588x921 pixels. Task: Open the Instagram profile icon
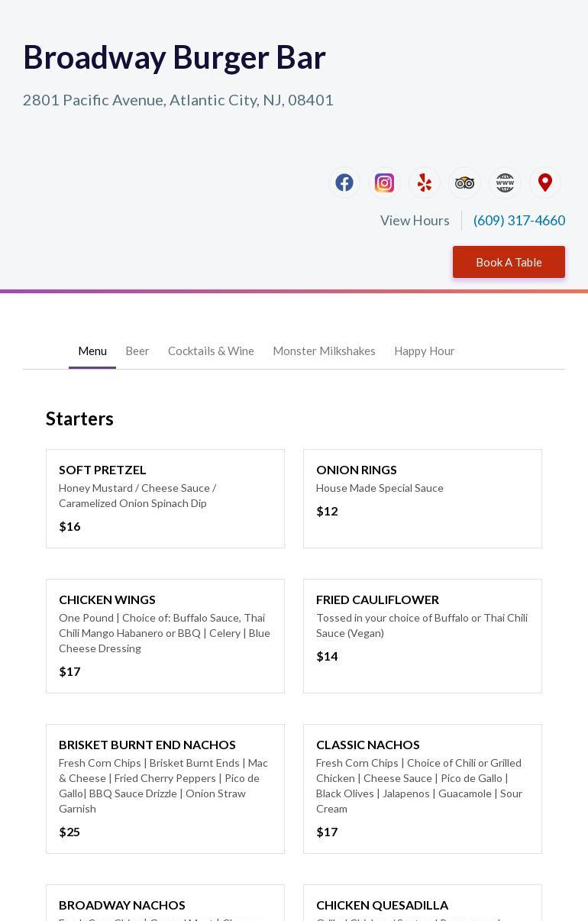point(384,183)
